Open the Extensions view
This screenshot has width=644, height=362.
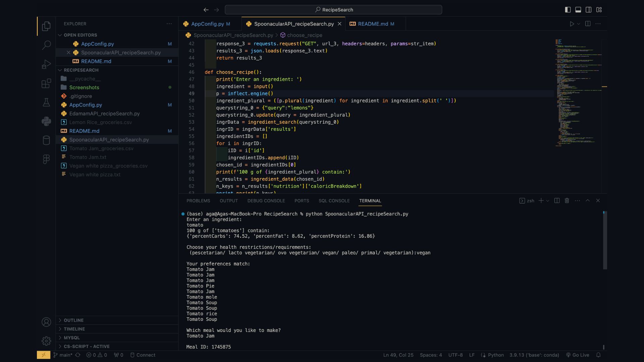click(x=46, y=83)
